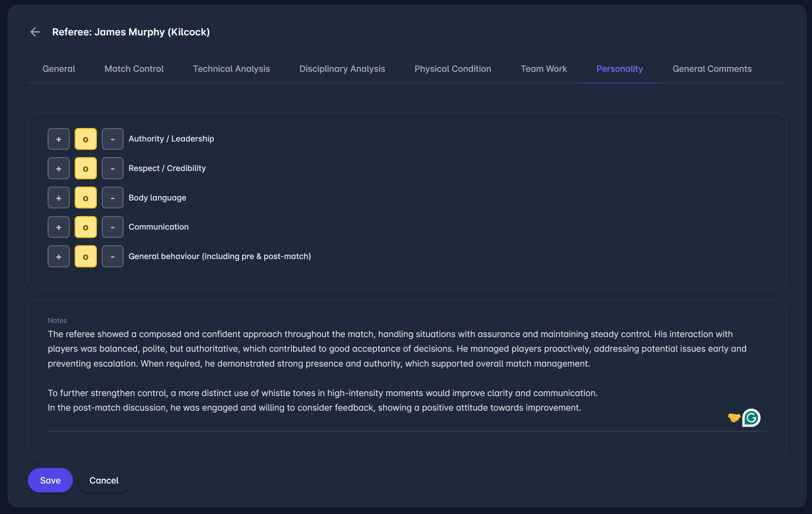Image resolution: width=812 pixels, height=514 pixels.
Task: Open the Grammarly icon in the Notes field
Action: point(751,418)
